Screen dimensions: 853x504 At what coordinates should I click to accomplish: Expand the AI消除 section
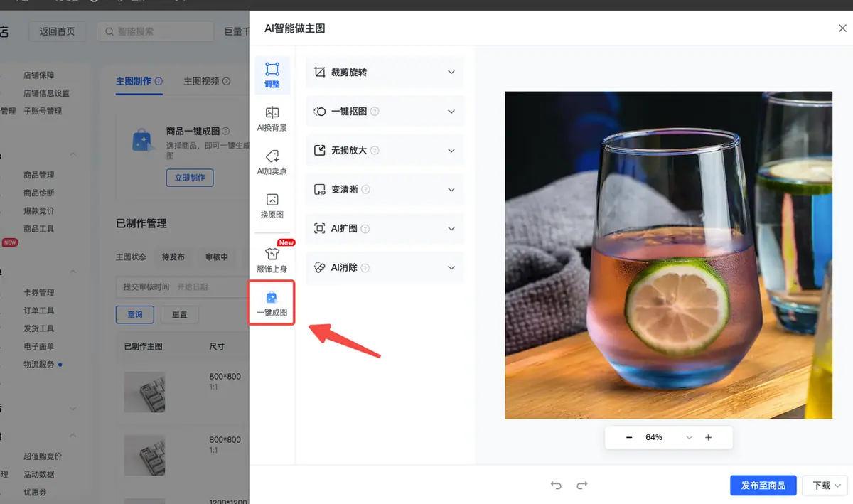point(451,268)
